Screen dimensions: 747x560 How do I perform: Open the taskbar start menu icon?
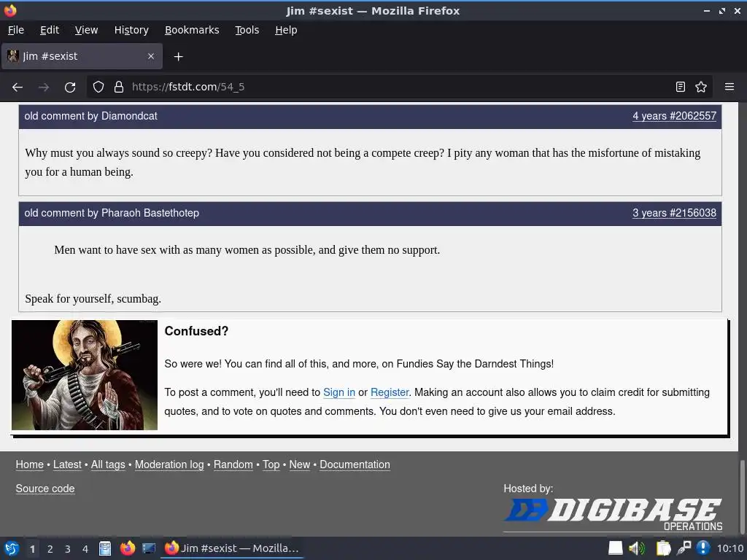(x=12, y=548)
